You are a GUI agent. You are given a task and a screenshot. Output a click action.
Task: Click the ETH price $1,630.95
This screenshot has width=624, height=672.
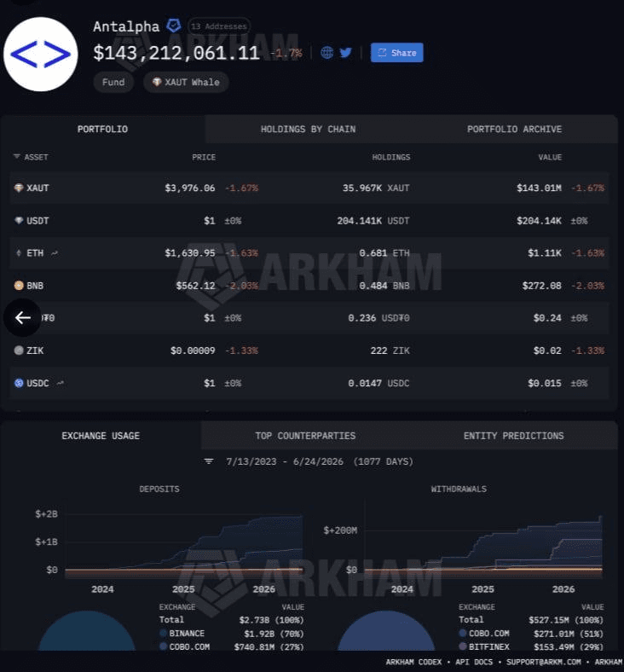point(190,253)
